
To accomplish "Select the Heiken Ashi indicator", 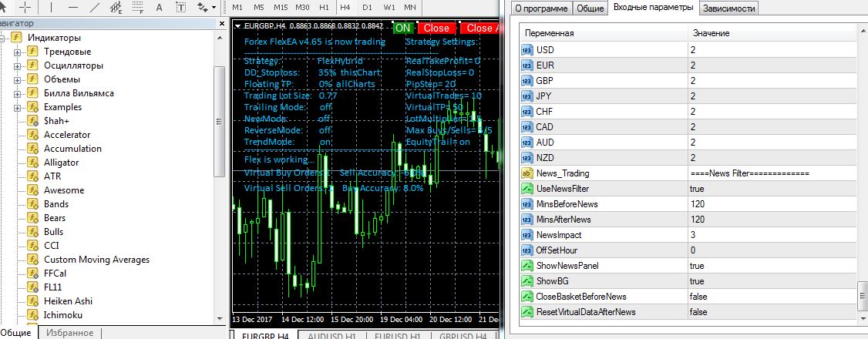I will tap(68, 300).
